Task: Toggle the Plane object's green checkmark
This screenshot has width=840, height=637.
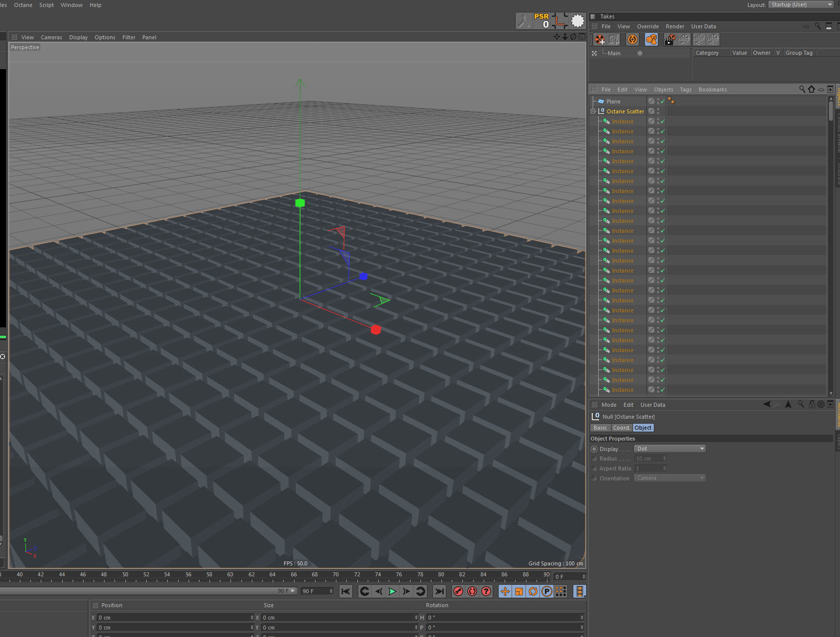Action: coord(663,101)
